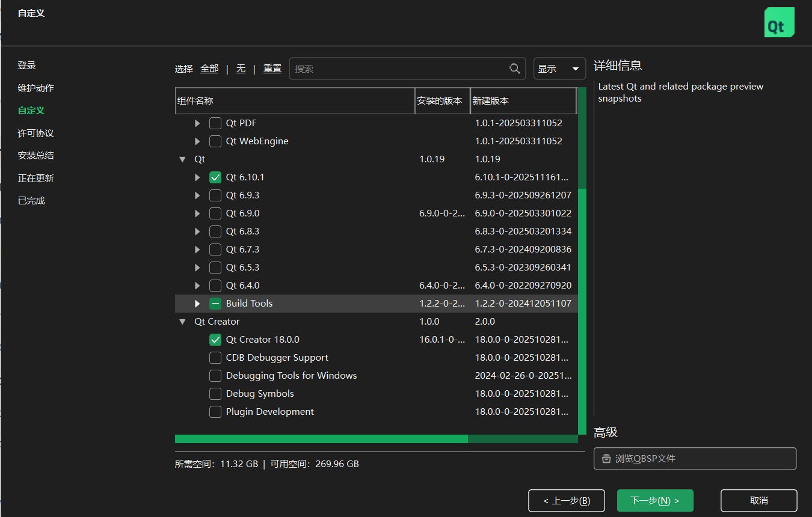Toggle the Build Tools partial checkbox
Viewport: 812px width, 517px height.
(215, 304)
